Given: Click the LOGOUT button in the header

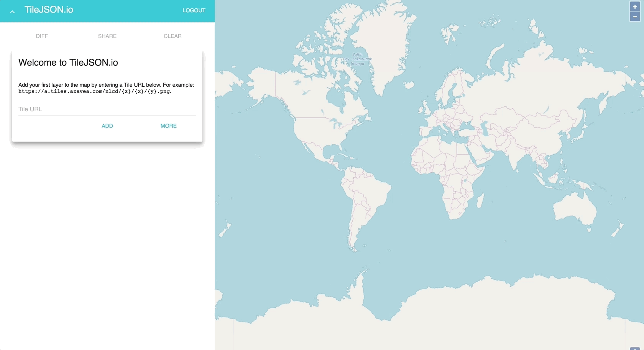Looking at the screenshot, I should click(194, 10).
